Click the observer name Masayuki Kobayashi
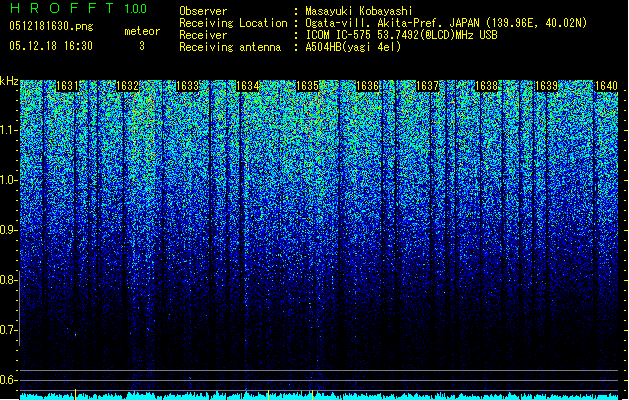Screen dimensions: 629x400 (359, 11)
